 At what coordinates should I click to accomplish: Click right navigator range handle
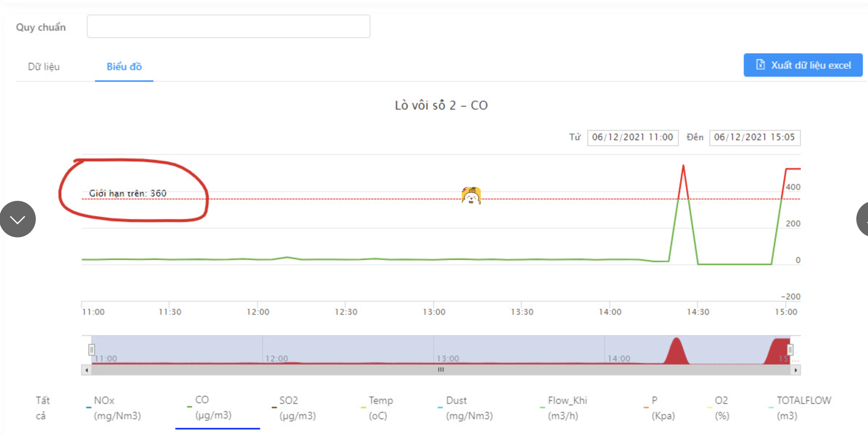(790, 350)
